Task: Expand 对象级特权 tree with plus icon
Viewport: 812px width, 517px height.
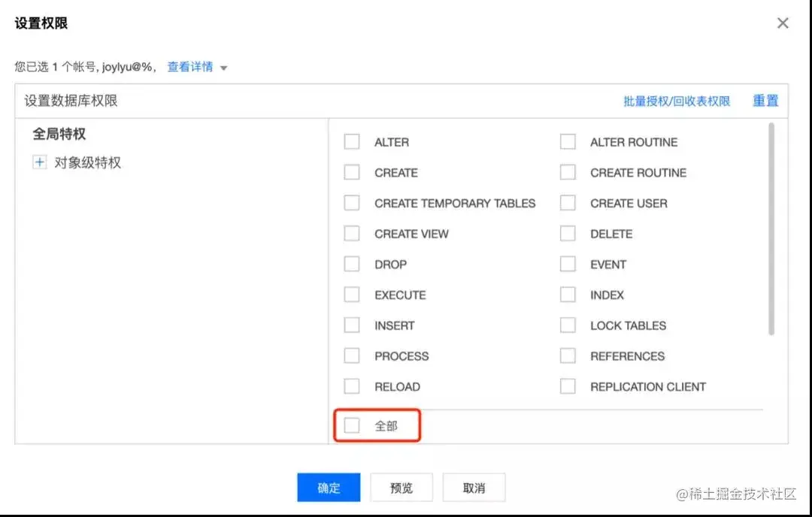Action: coord(40,162)
